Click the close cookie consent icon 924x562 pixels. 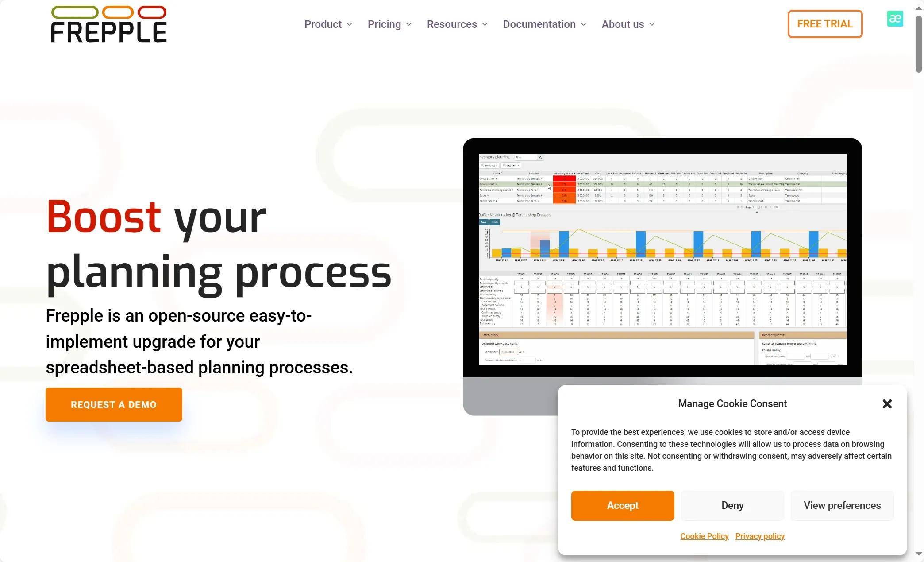point(887,403)
